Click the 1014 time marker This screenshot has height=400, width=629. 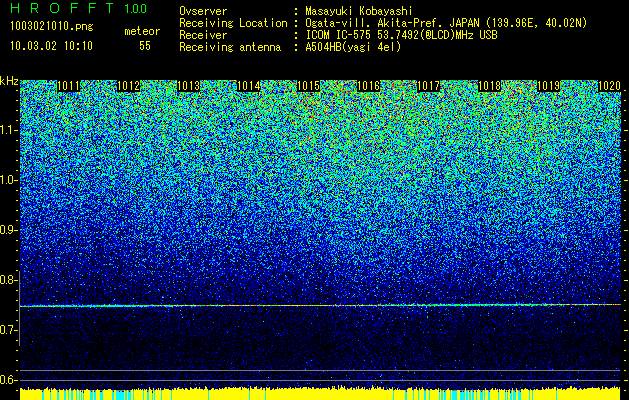pyautogui.click(x=249, y=86)
